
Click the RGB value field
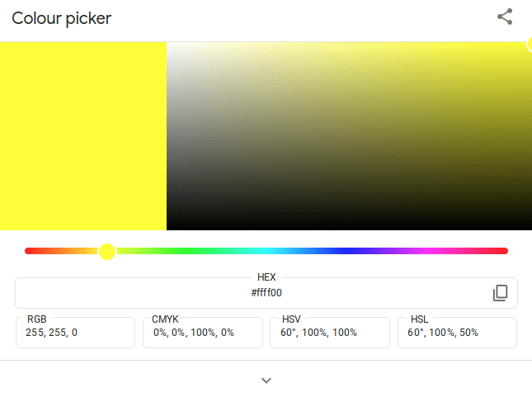75,333
